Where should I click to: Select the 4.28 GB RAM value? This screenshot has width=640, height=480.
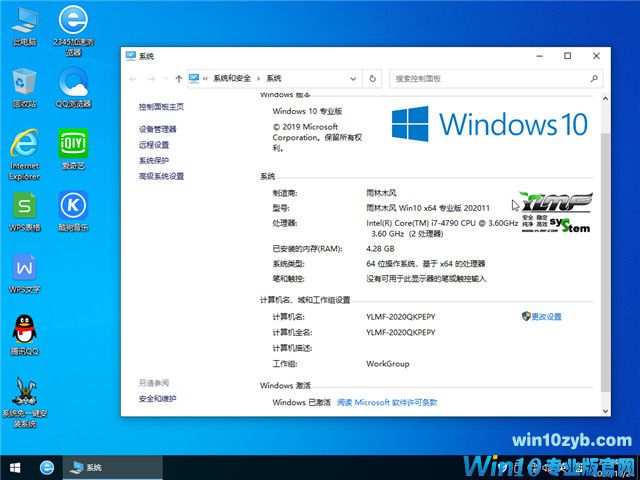click(x=380, y=249)
